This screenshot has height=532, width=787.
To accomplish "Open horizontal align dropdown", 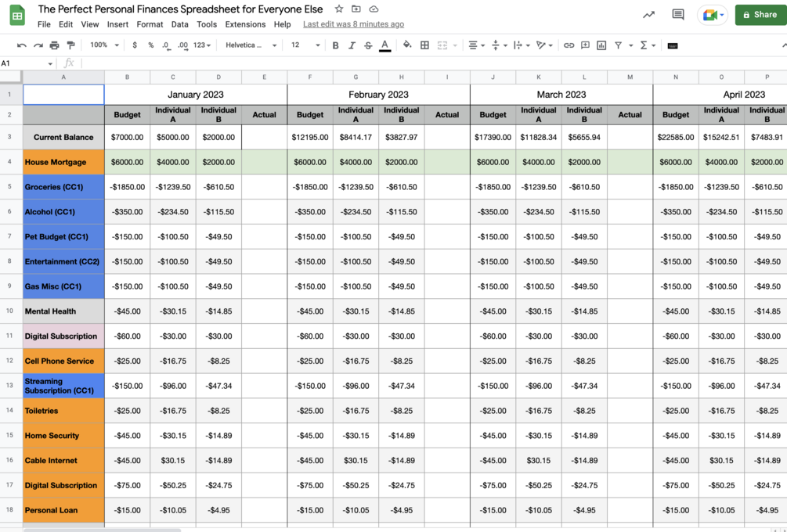I will tap(476, 45).
